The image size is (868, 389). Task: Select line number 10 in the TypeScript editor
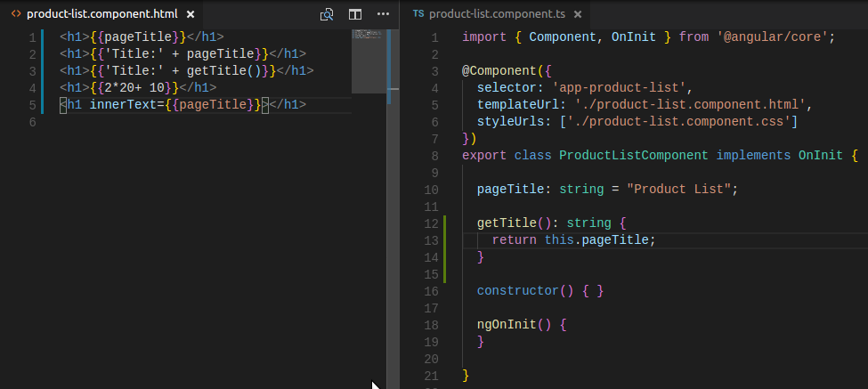[434, 189]
